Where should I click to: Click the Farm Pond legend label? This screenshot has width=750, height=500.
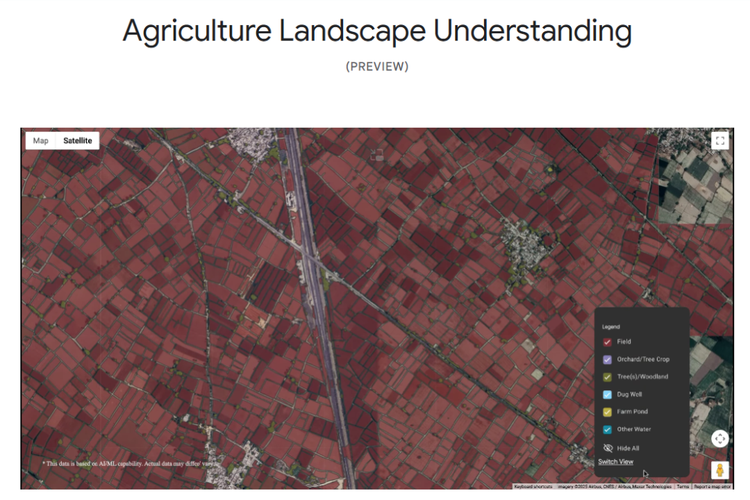(x=632, y=411)
